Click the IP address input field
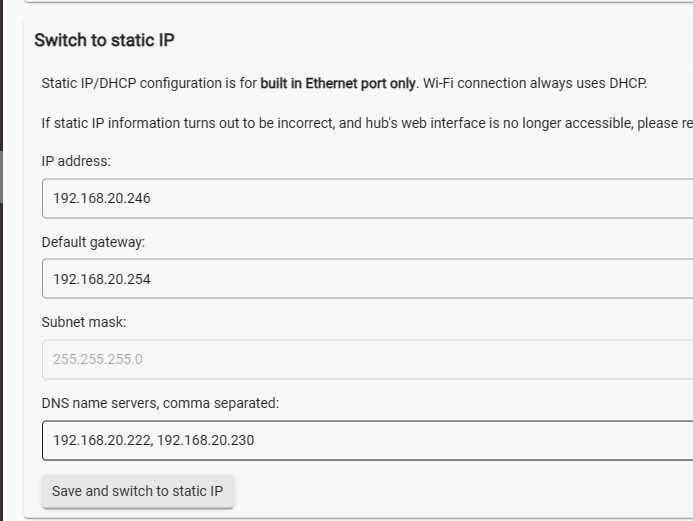The width and height of the screenshot is (693, 521). click(x=367, y=198)
